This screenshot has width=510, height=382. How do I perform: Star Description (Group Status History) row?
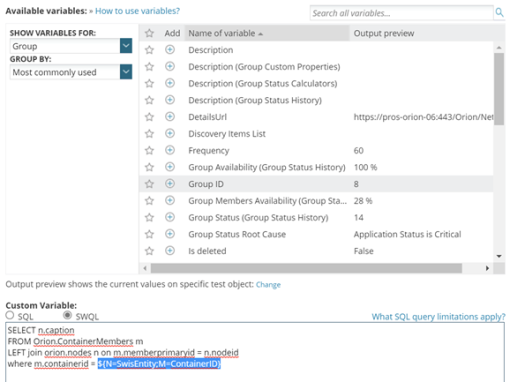click(x=149, y=100)
